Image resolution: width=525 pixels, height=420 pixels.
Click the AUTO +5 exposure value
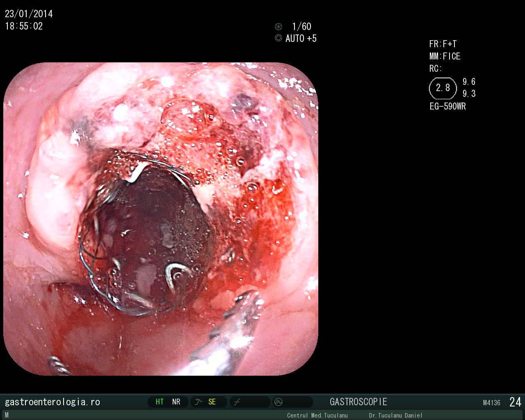coord(301,39)
